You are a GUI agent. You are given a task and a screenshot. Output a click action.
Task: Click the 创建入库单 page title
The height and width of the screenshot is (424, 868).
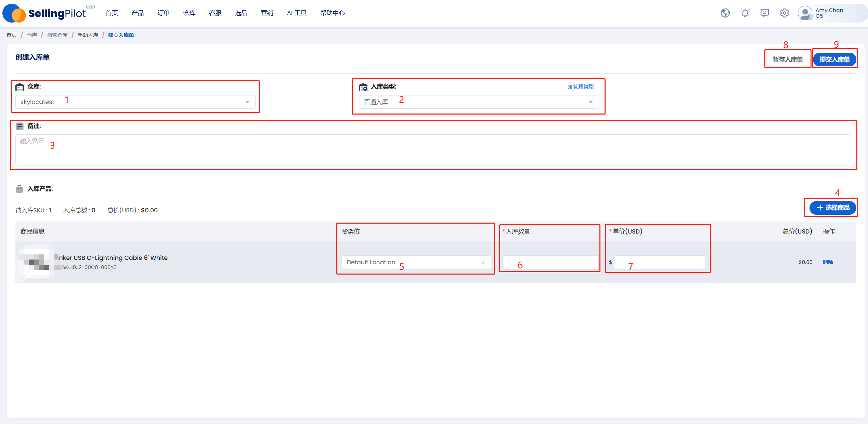point(33,57)
